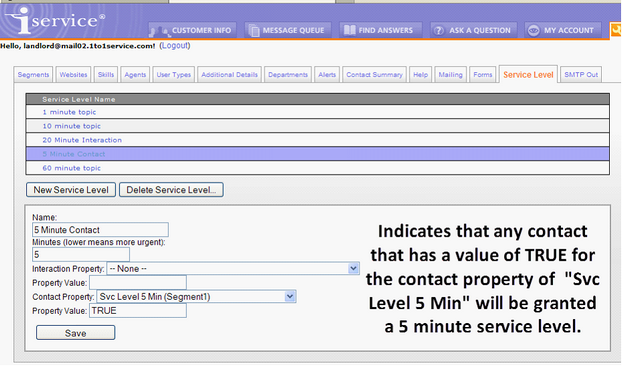Open Find Answers book icon

(x=349, y=30)
